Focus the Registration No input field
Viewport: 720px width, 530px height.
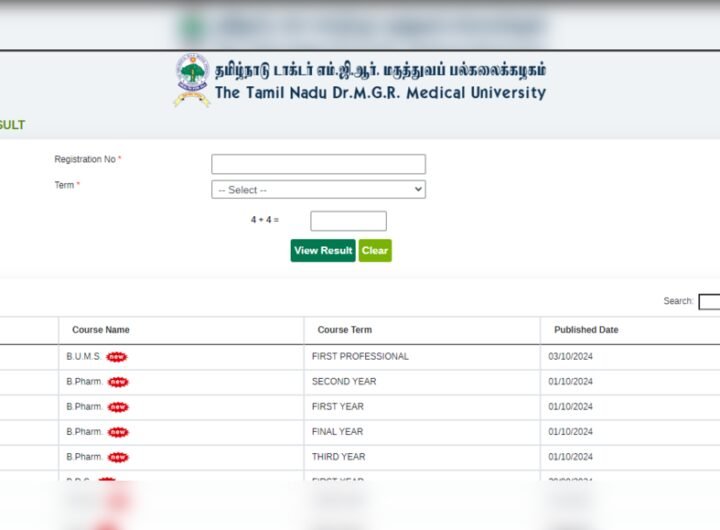click(x=318, y=164)
